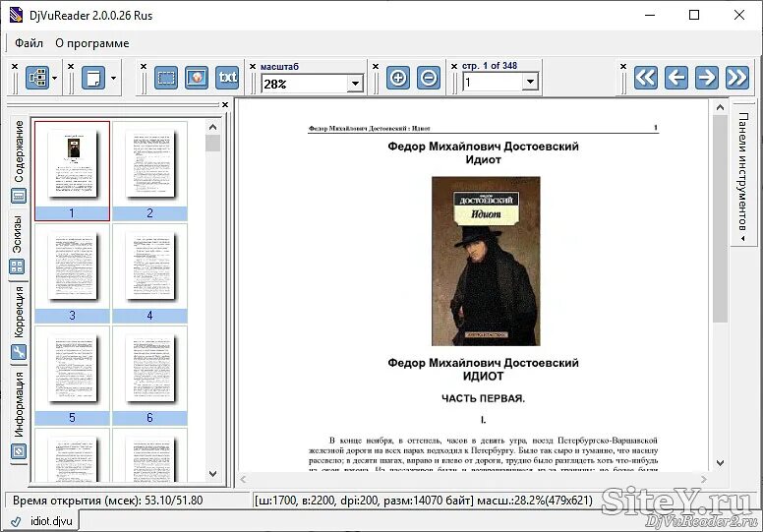Click the document view scroll up arrow
The image size is (763, 532).
click(720, 107)
